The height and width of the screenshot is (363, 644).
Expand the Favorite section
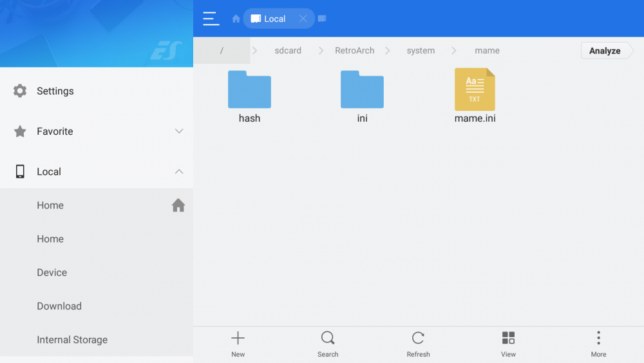click(179, 132)
